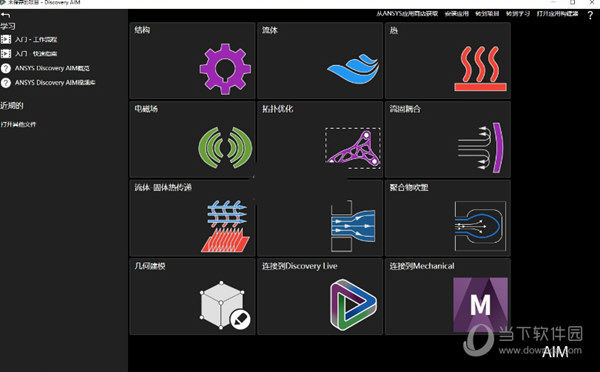Viewport: 600px width, 372px height.
Task: Select the Topology Optimization purple bracket icon
Action: 353,148
